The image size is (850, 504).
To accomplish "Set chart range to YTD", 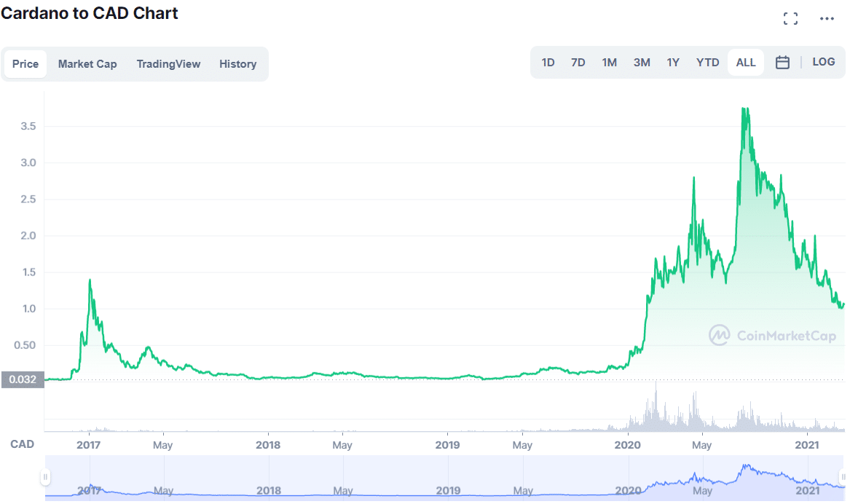I will pos(707,63).
